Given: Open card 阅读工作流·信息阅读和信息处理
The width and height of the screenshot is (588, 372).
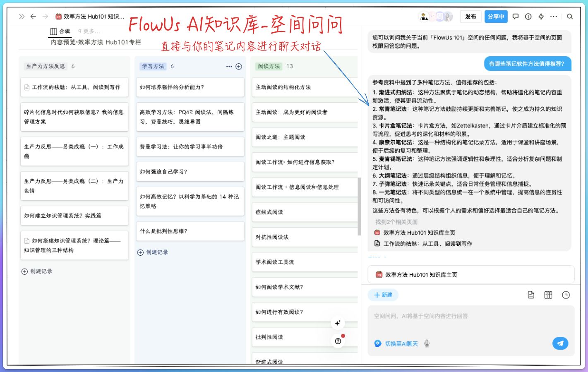Looking at the screenshot, I should click(305, 187).
